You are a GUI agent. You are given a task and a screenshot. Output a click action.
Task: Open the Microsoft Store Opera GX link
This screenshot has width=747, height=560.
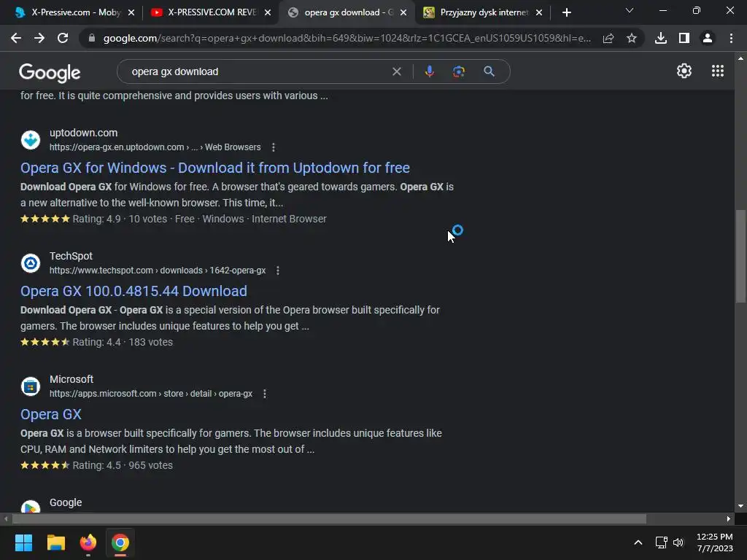[51, 414]
